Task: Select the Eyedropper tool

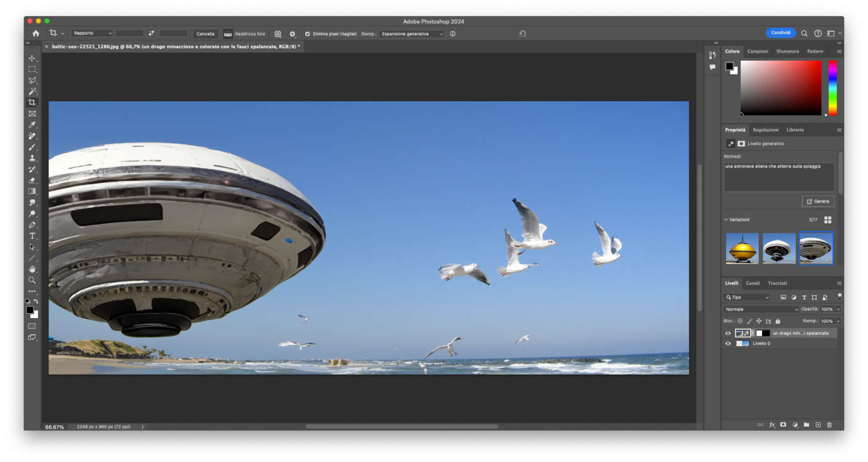Action: [x=32, y=125]
